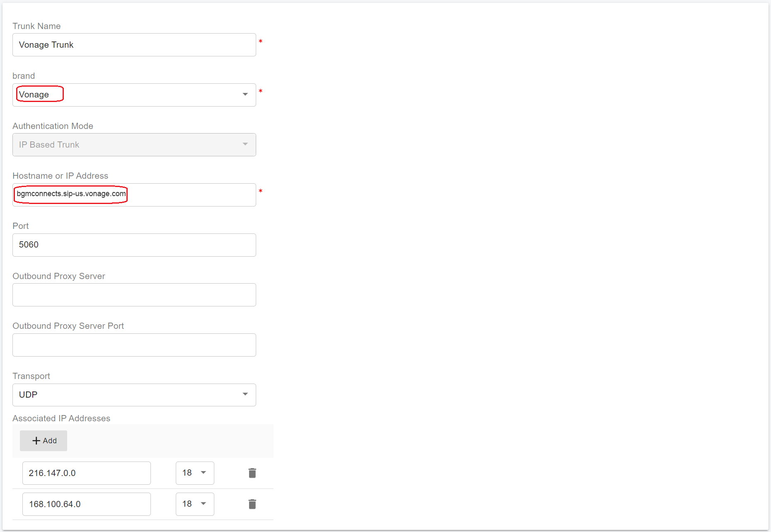Open the brand dropdown showing Vonage

(134, 95)
